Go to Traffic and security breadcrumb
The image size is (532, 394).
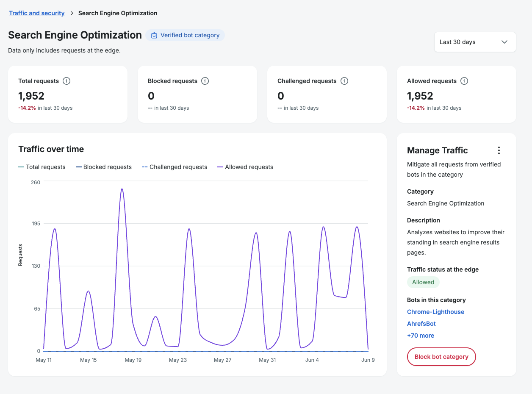tap(37, 13)
